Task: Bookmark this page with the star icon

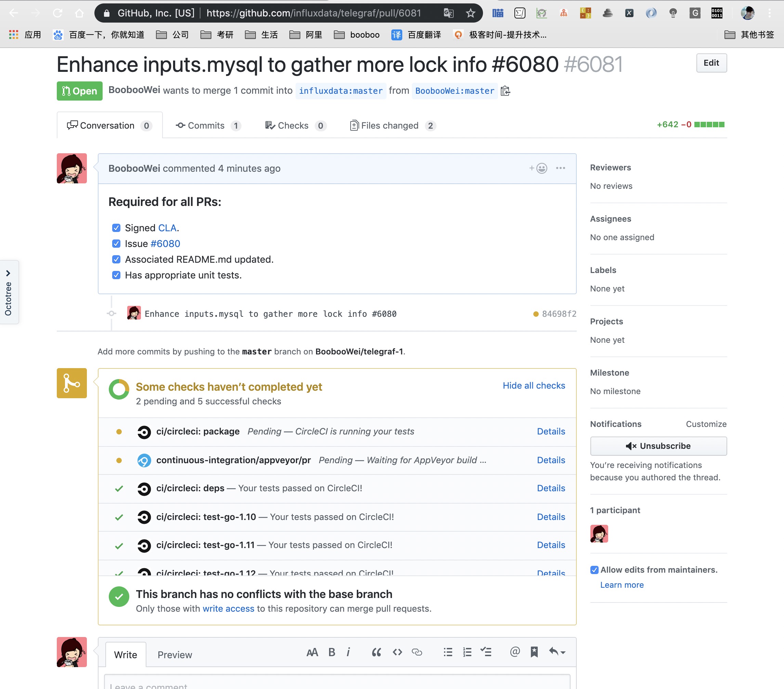Action: point(470,13)
